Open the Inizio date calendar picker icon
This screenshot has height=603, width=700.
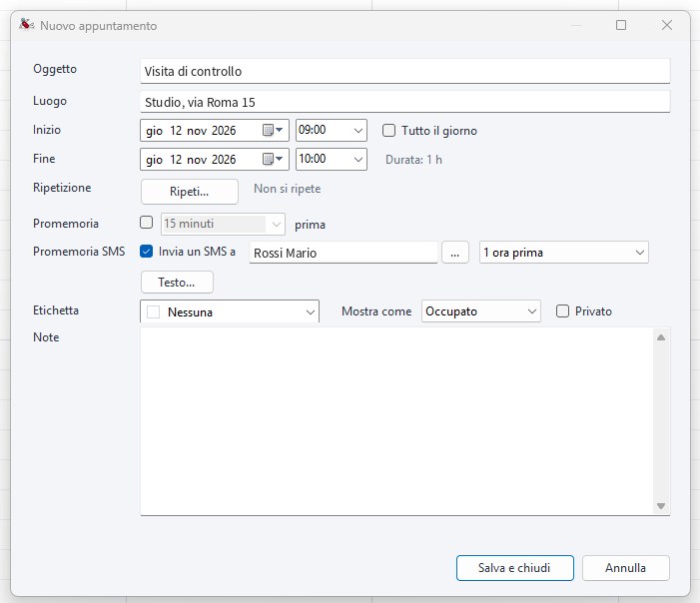(272, 131)
